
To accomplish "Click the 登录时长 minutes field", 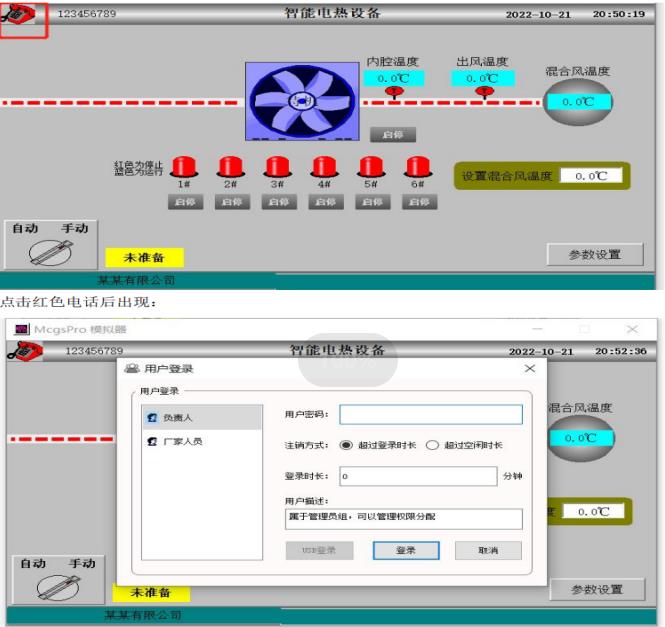I will (418, 476).
